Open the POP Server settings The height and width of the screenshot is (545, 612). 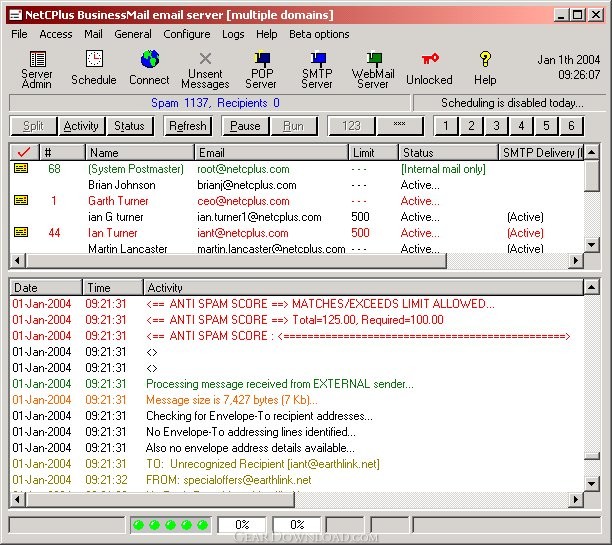(x=261, y=69)
